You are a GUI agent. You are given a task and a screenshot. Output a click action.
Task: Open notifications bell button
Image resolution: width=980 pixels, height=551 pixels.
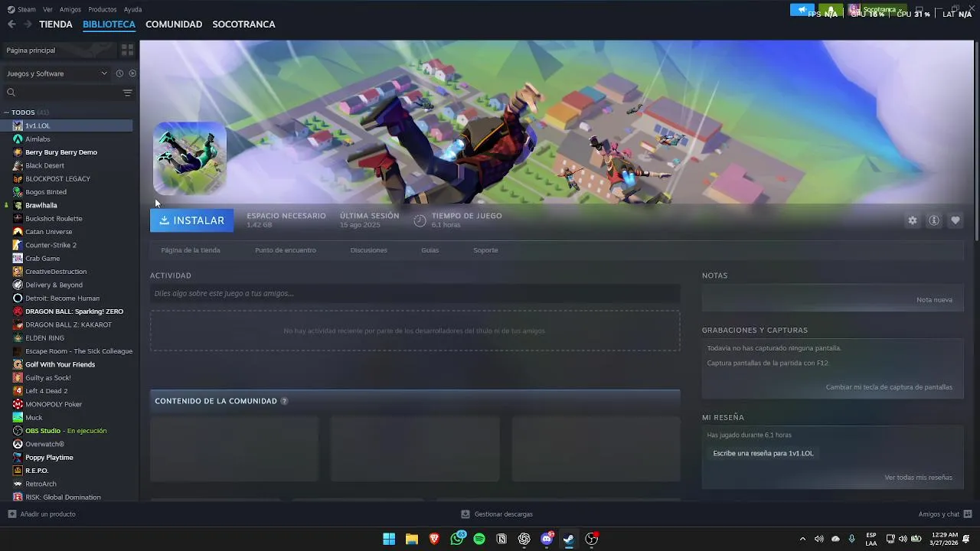[831, 10]
